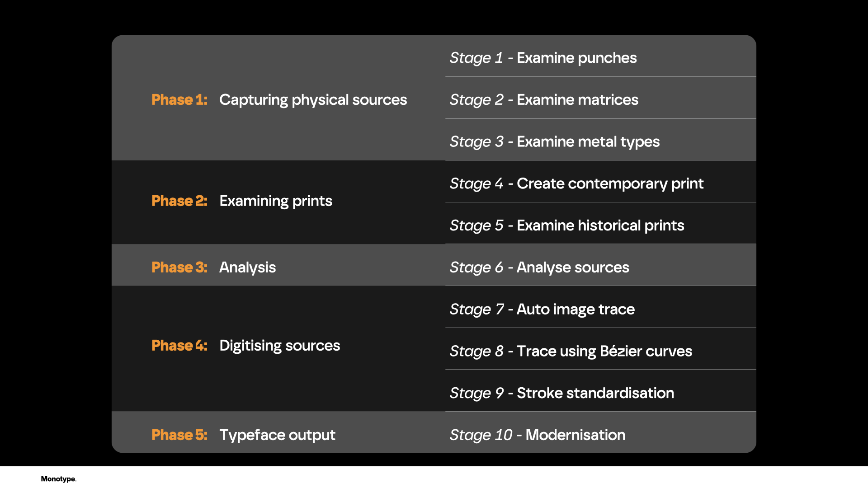Screen dimensions: 868x488
Task: Click Typeface output heading
Action: click(278, 435)
